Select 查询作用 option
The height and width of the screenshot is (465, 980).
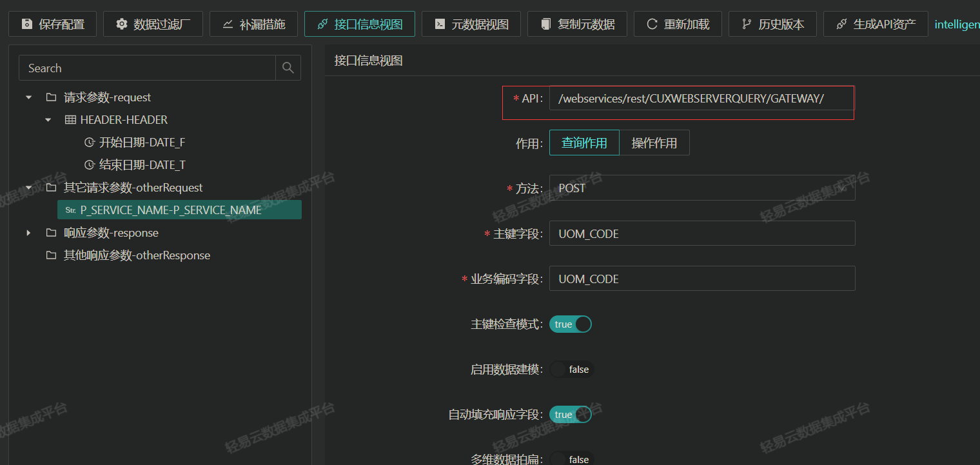tap(584, 143)
